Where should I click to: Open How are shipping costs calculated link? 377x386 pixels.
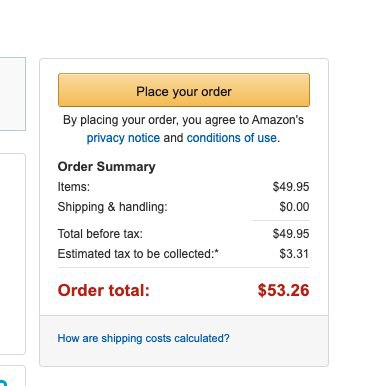143,338
